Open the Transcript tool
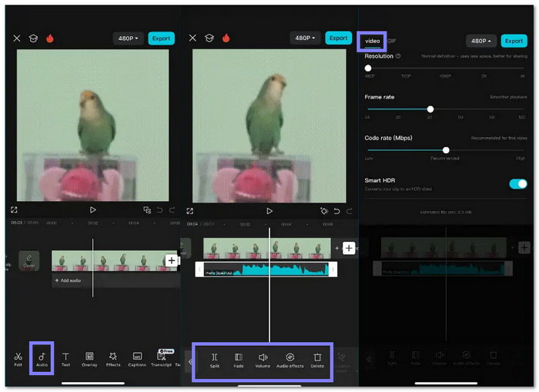 (161, 359)
